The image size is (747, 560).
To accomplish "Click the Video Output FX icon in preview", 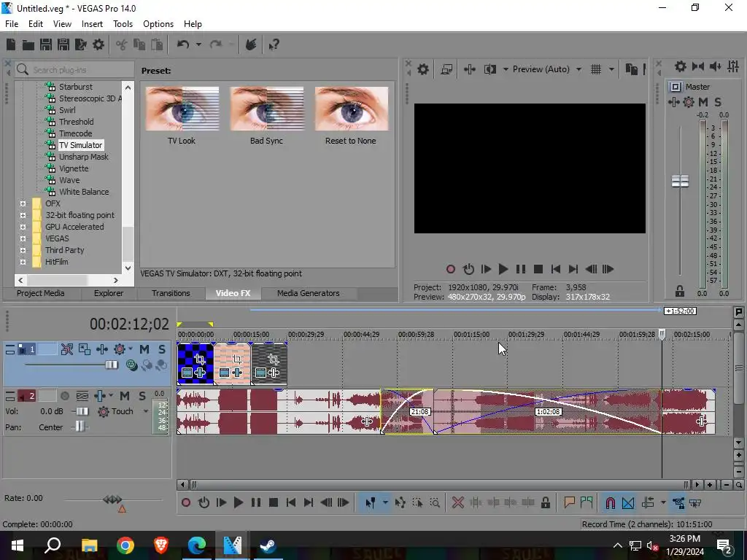I will [x=469, y=69].
